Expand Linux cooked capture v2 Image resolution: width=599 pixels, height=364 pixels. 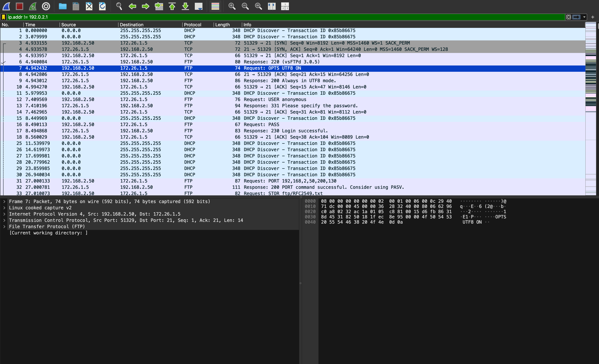[4, 208]
